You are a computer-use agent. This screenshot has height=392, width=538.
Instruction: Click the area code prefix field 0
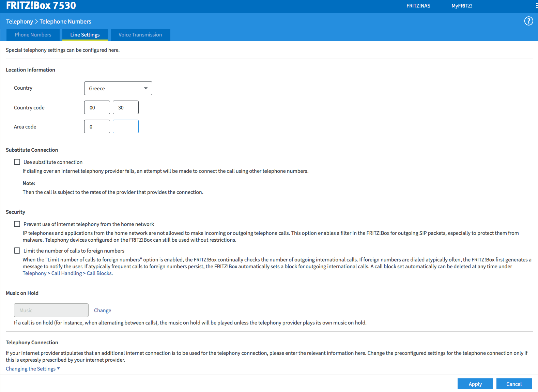point(97,126)
